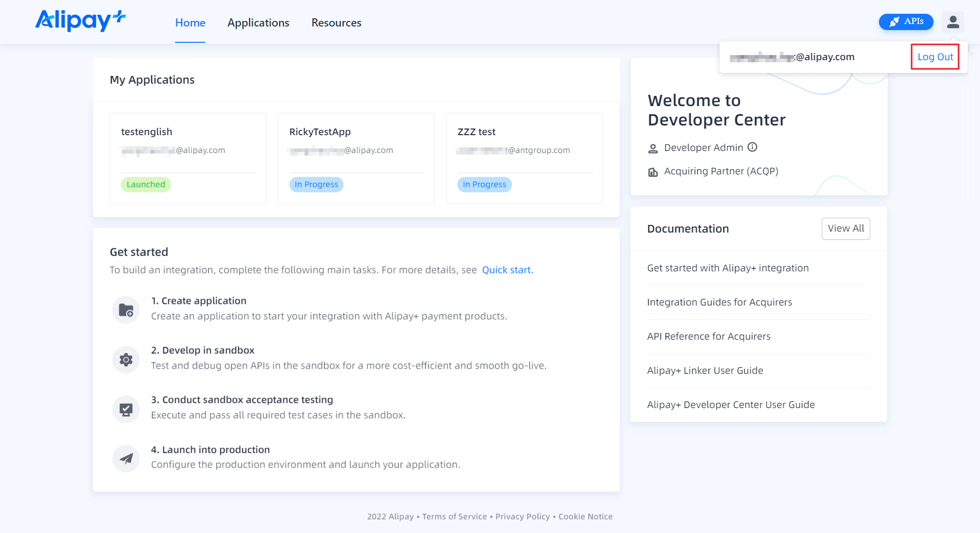This screenshot has width=980, height=533.
Task: Log out of the account
Action: coord(935,57)
